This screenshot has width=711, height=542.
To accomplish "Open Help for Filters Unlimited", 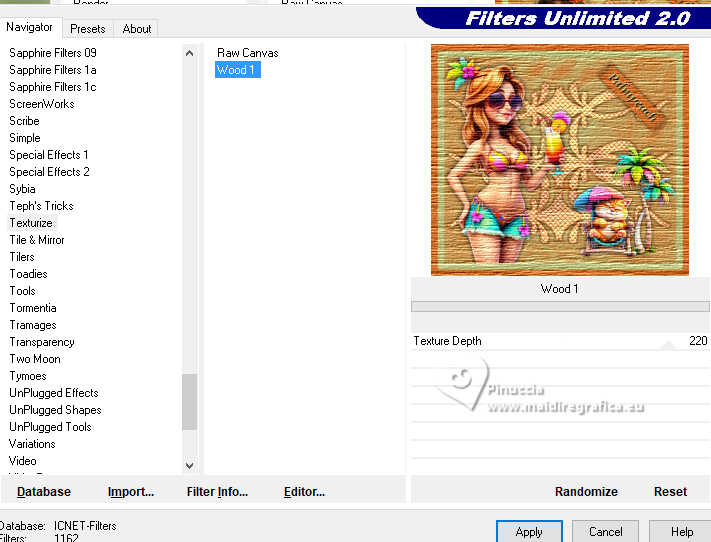I will point(681,532).
